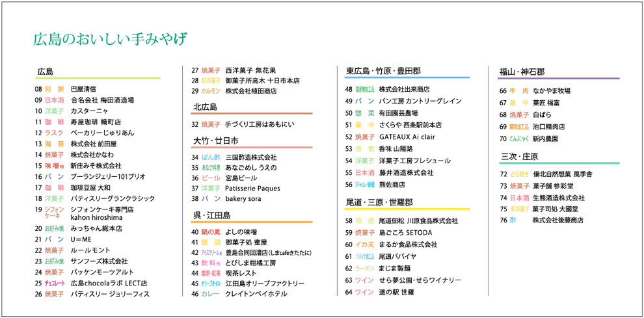The width and height of the screenshot is (644, 318).
Task: Select 株式会社 前田屋
Action: (94, 144)
